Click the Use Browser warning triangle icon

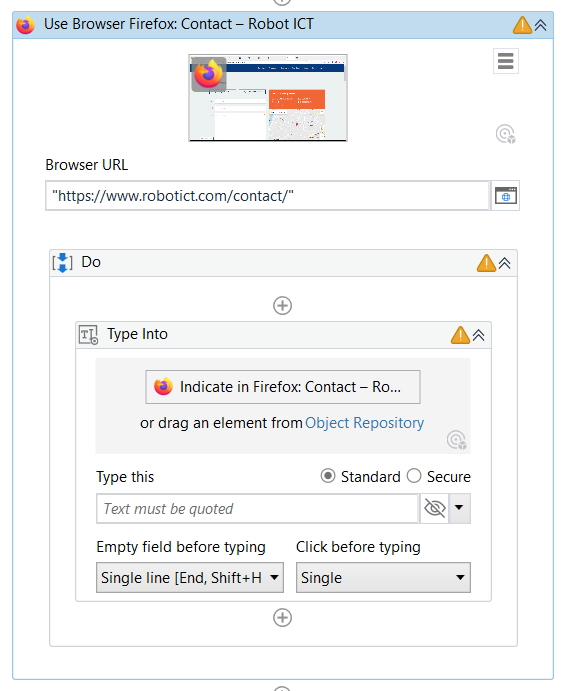pos(522,25)
